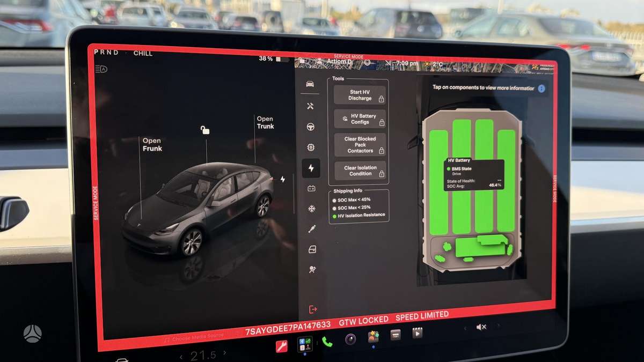Decrease temperature with left arrow by 21.5
This screenshot has height=362, width=644.
point(181,356)
